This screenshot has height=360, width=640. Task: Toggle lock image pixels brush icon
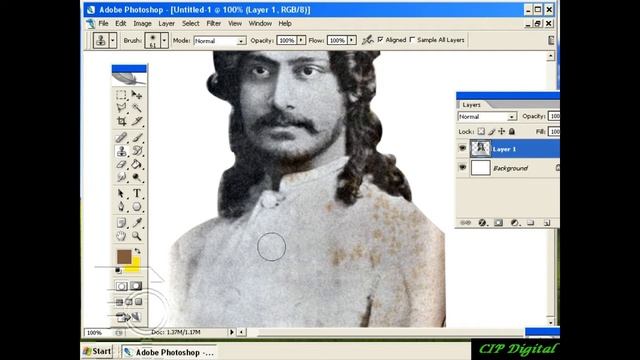(491, 131)
